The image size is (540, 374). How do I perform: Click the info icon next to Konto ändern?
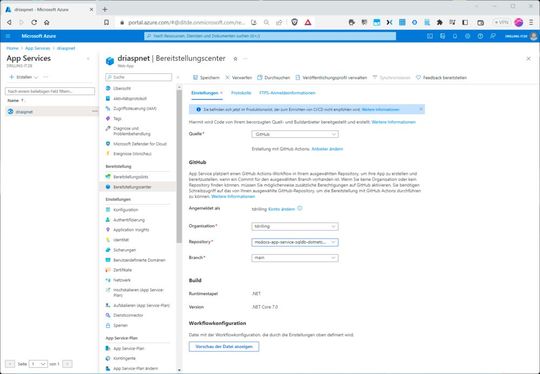click(x=300, y=208)
